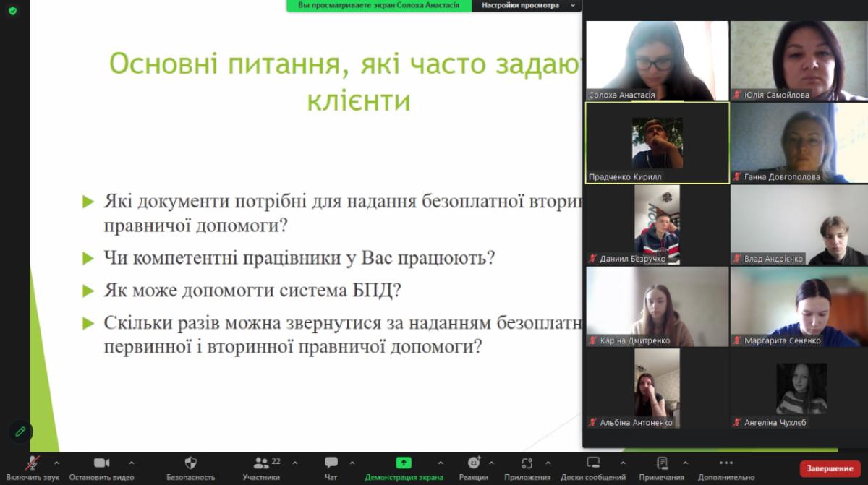Click bullet Чи компетентні працівники у Вас працюють
The height and width of the screenshot is (485, 868).
click(x=299, y=258)
